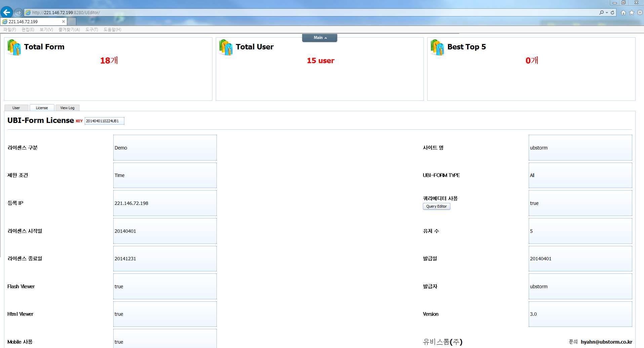644x348 pixels.
Task: Click the 유저 수 field showing 5
Action: 580,231
